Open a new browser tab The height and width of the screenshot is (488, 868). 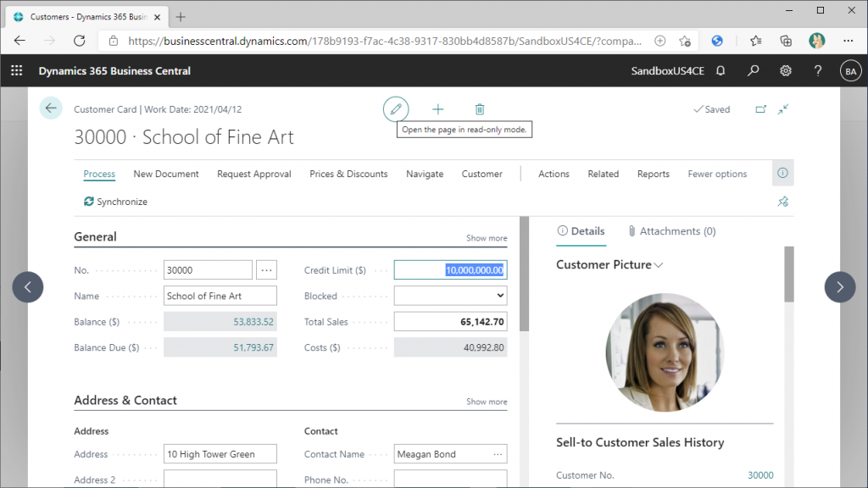pyautogui.click(x=181, y=17)
